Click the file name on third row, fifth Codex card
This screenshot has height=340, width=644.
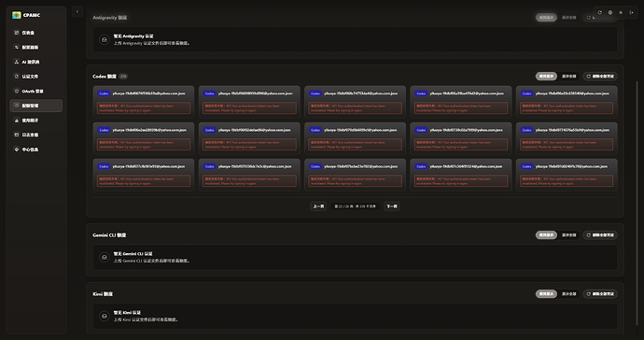pyautogui.click(x=571, y=166)
